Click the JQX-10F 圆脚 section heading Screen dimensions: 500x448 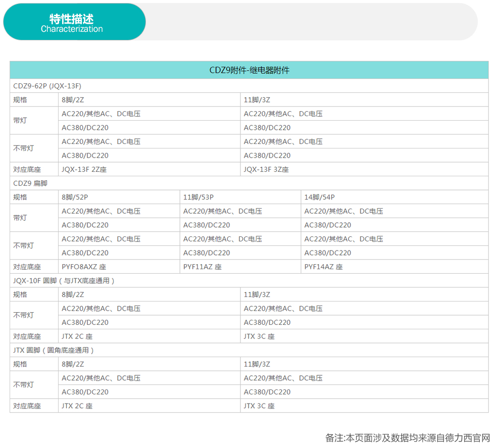click(64, 280)
